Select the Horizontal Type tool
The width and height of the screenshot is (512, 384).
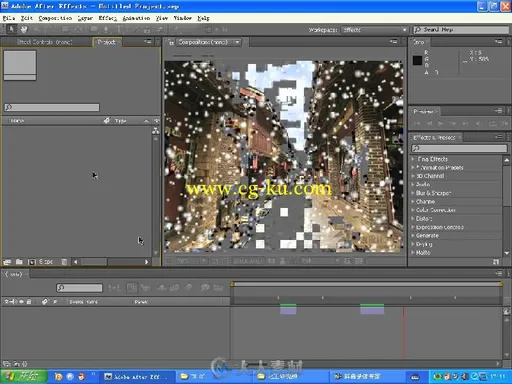tap(119, 29)
